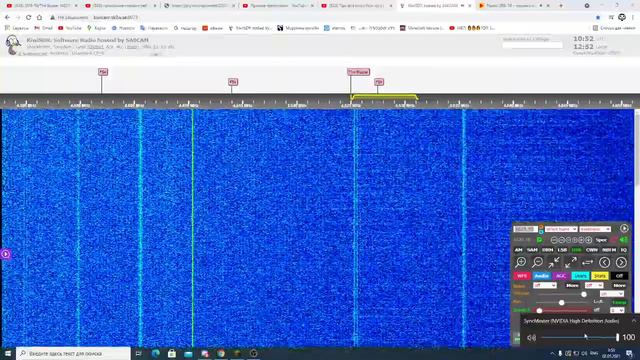Select NBFM demodulation mode
The width and height of the screenshot is (640, 360).
[609, 250]
